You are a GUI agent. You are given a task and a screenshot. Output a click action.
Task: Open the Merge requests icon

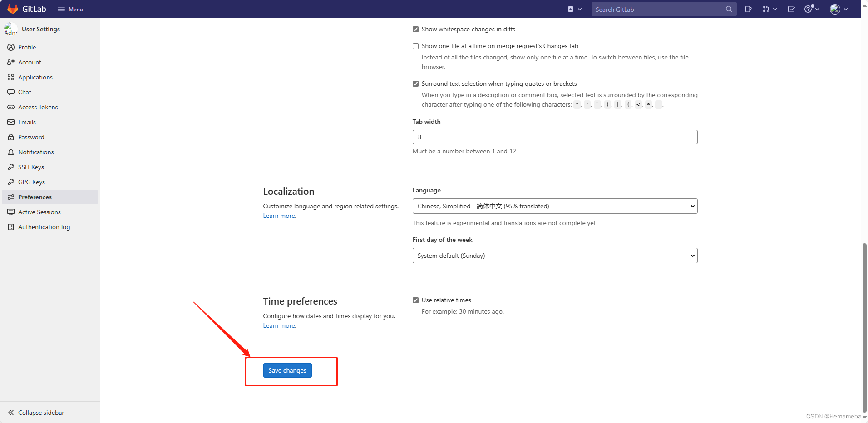(x=769, y=9)
